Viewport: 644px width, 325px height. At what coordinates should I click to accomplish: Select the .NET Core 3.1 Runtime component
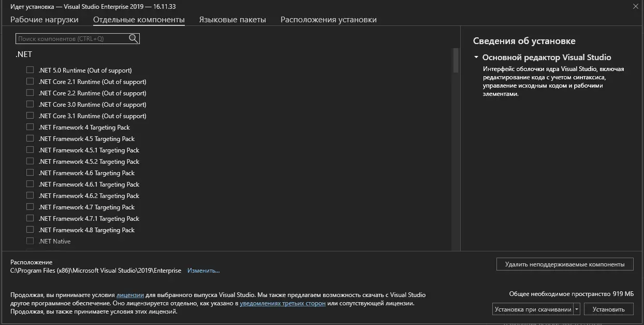pos(30,115)
